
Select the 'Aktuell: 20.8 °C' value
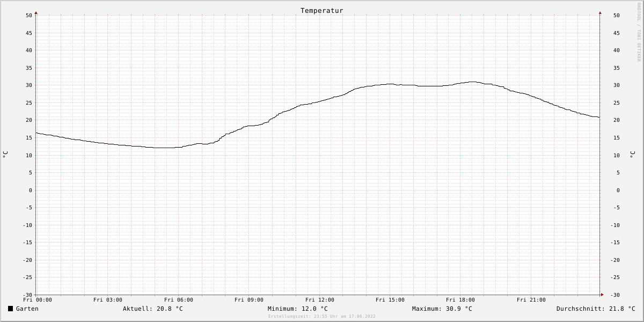click(152, 309)
